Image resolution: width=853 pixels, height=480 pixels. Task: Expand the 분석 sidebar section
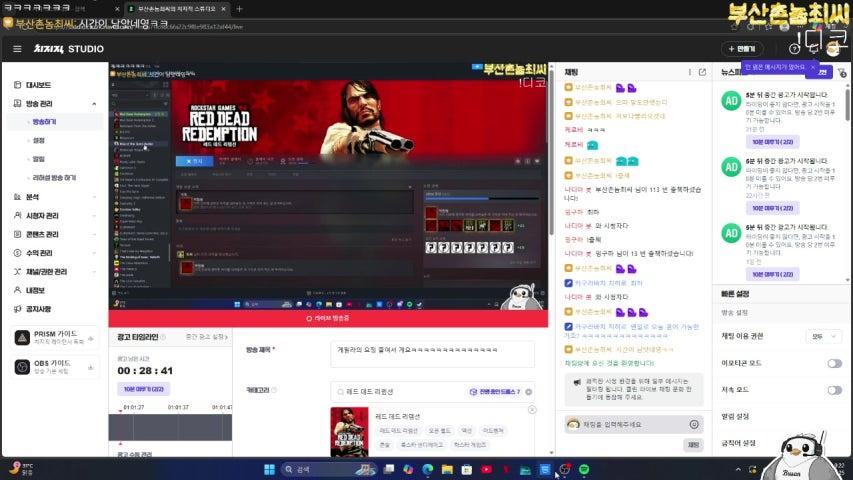(94, 197)
